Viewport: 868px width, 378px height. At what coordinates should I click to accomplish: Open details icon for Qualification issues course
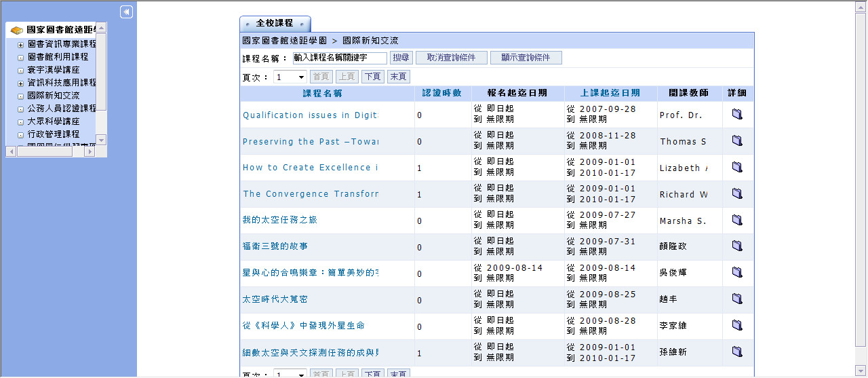[737, 115]
